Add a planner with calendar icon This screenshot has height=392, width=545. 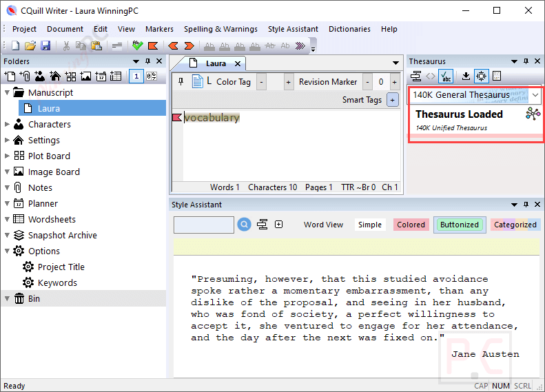pyautogui.click(x=101, y=76)
